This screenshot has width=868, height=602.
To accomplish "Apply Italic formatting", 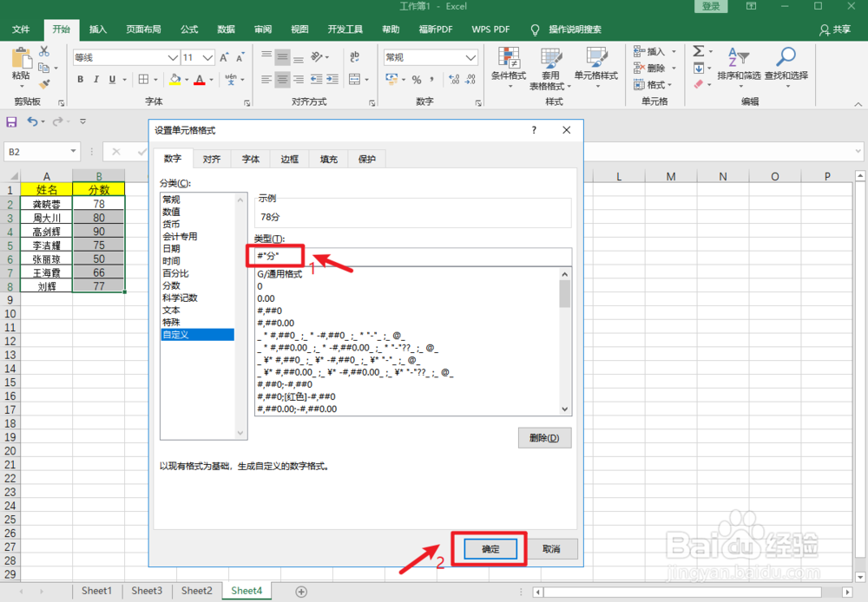I will [96, 79].
